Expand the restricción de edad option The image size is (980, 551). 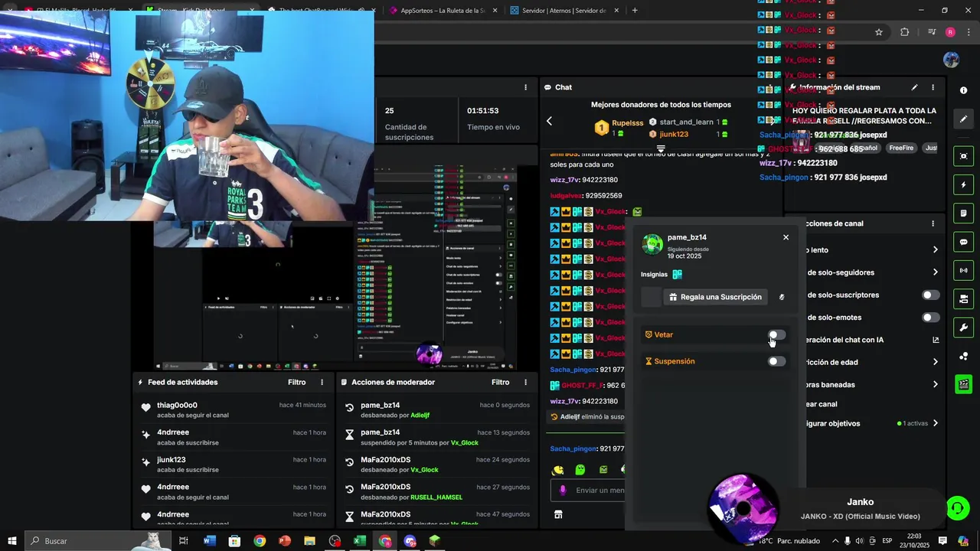tap(935, 362)
